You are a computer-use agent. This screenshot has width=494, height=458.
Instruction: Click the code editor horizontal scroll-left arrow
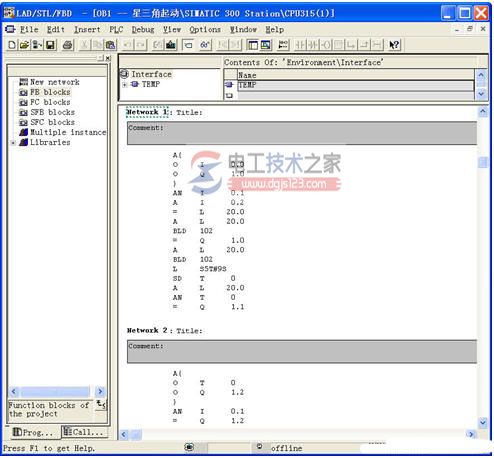pos(124,434)
